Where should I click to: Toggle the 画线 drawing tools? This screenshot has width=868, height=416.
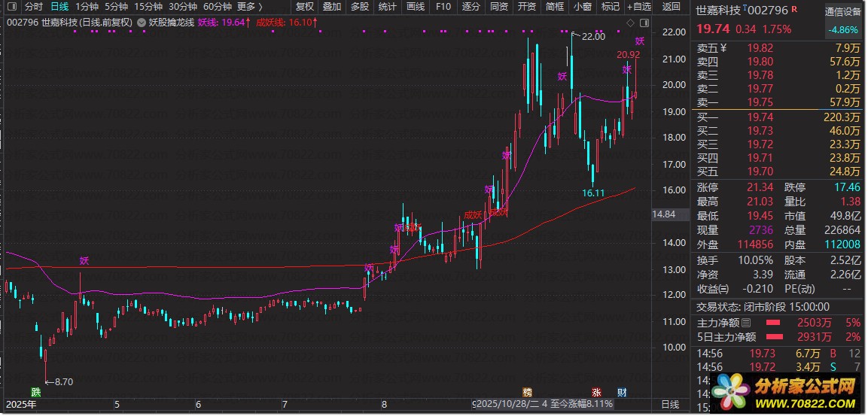[415, 7]
